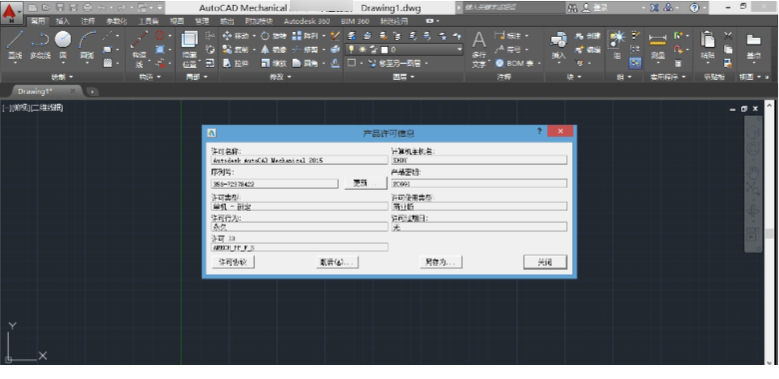Click the new drawing tab plus button
Viewport: 779px width, 379px height.
[92, 91]
